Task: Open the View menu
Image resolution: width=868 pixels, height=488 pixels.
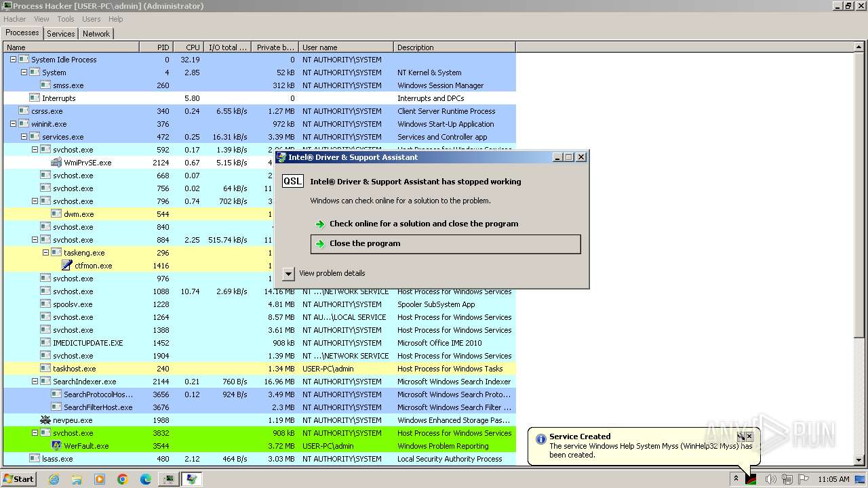Action: pyautogui.click(x=41, y=19)
